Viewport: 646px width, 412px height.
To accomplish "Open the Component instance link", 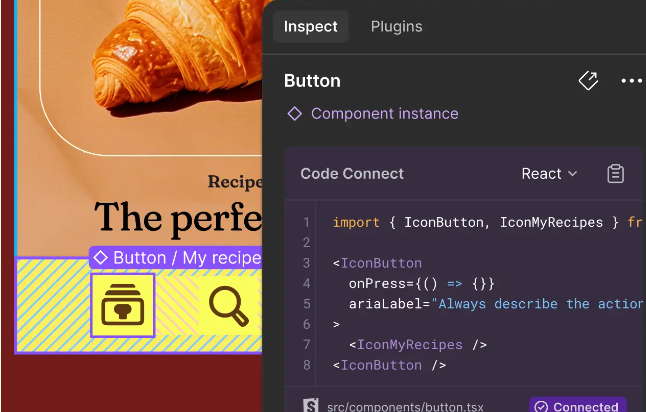I will tap(384, 114).
